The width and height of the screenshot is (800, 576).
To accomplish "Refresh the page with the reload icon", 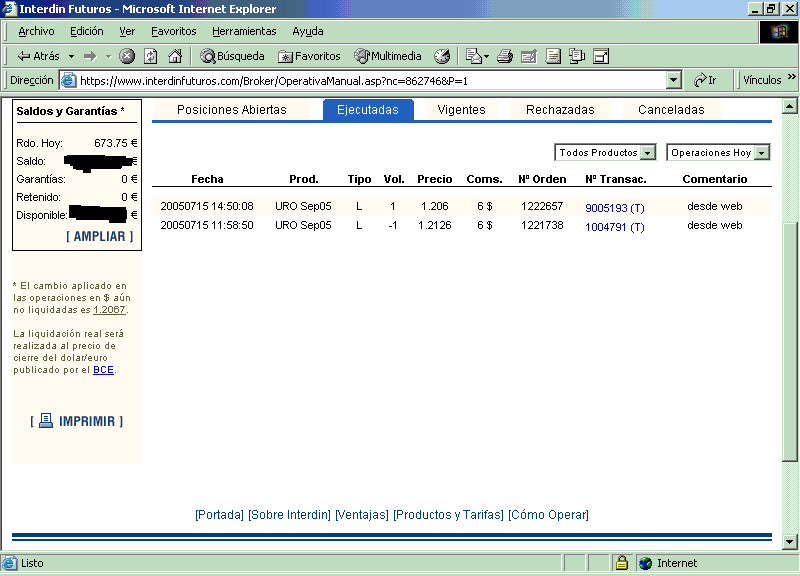I will [151, 56].
